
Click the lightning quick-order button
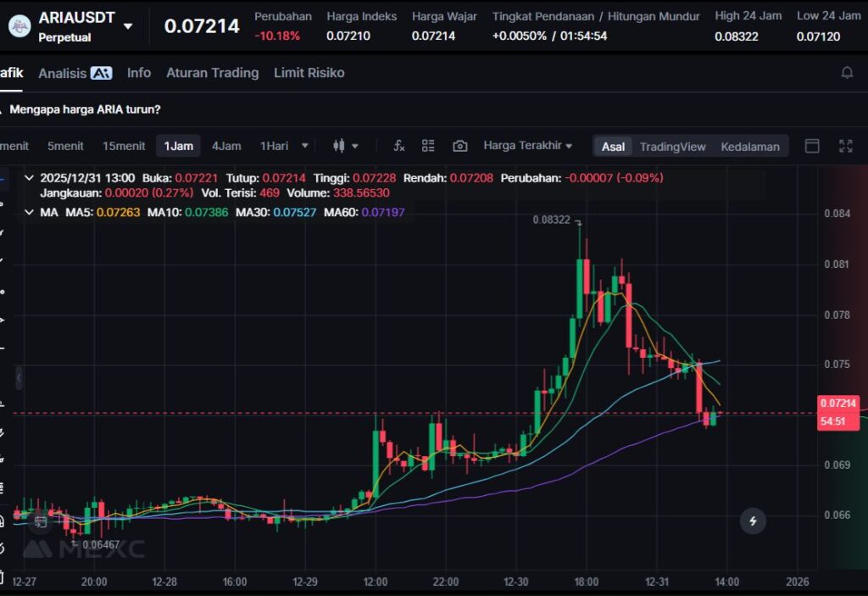coord(753,521)
